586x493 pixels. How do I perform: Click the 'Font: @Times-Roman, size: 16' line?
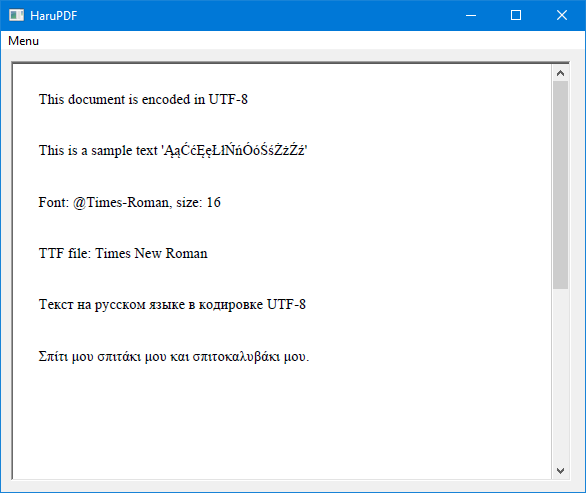130,202
